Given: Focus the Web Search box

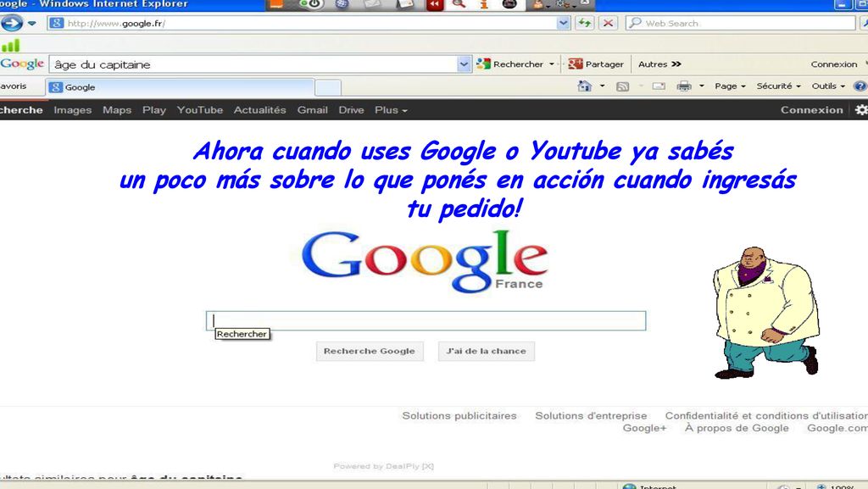Looking at the screenshot, I should pos(741,23).
